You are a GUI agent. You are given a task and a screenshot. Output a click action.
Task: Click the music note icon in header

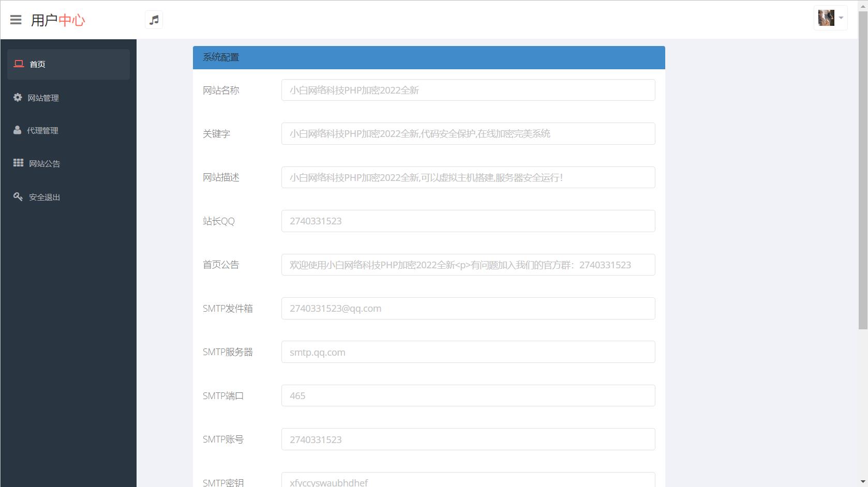coord(153,20)
